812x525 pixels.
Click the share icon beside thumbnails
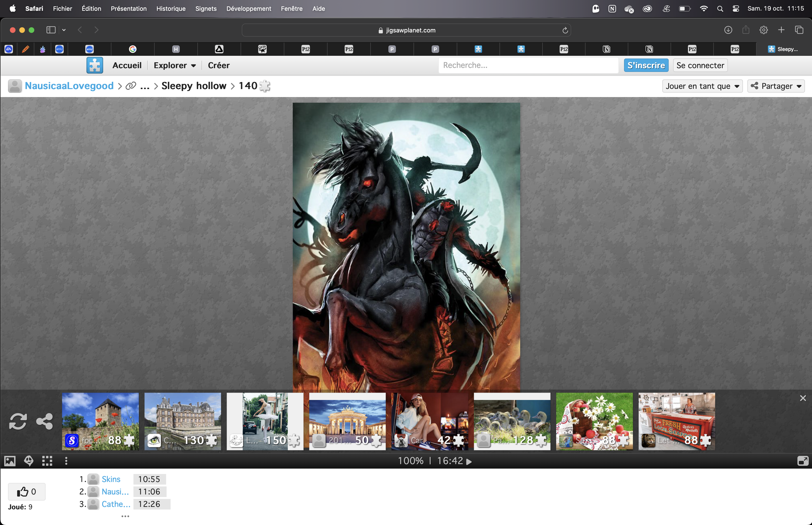(x=45, y=421)
